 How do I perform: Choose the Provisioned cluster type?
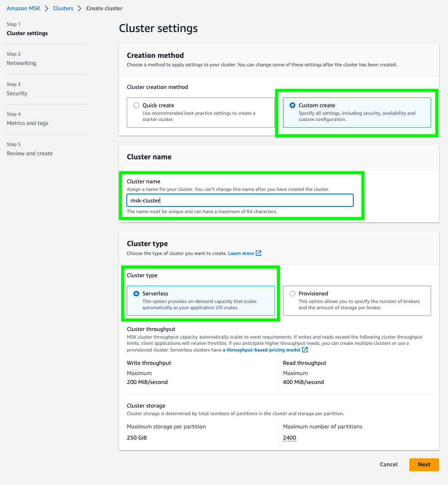(x=357, y=301)
